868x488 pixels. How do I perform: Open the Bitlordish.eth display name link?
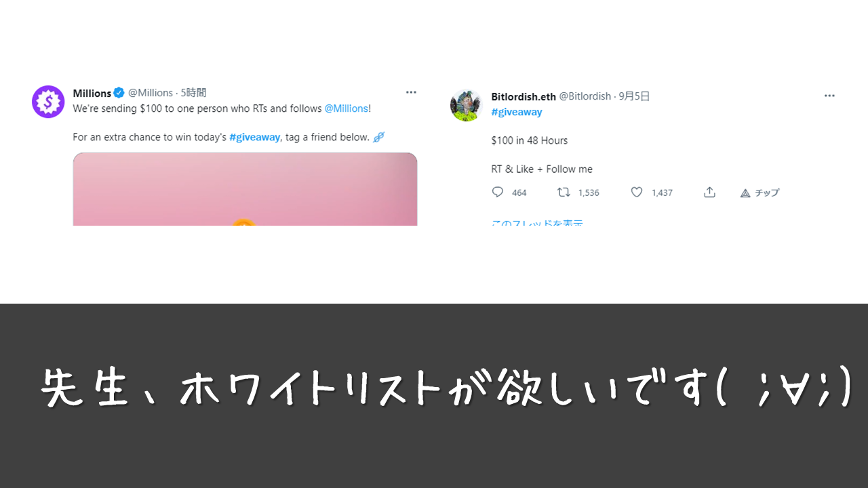(x=524, y=96)
